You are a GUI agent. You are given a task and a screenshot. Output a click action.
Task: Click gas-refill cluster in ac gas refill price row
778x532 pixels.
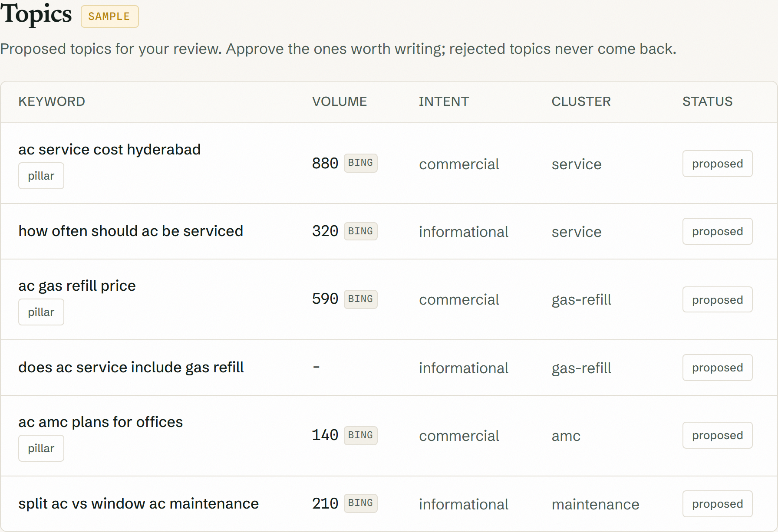[581, 300]
